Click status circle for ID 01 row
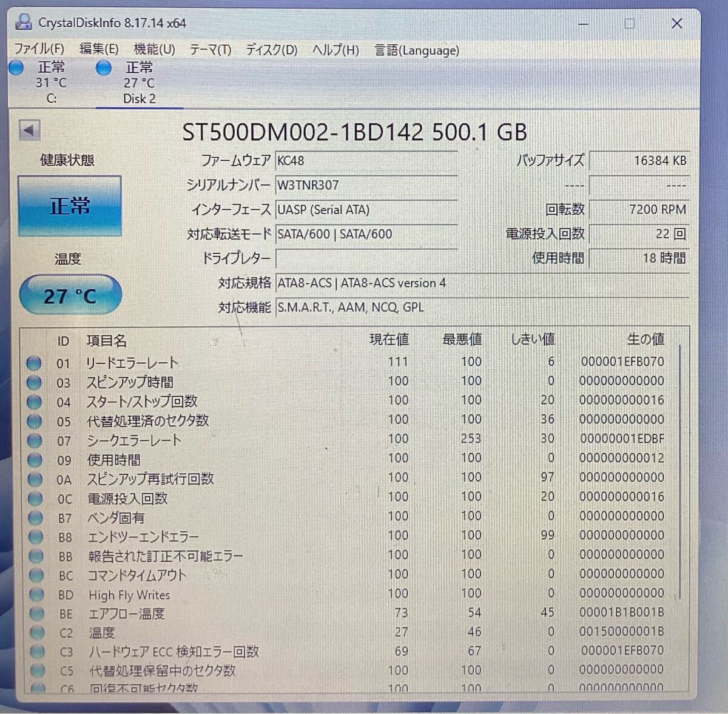 (34, 363)
